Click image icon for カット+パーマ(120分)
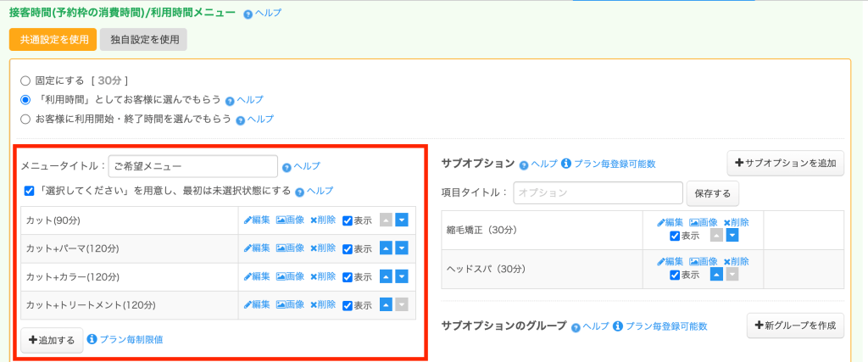868x362 pixels. click(x=290, y=248)
